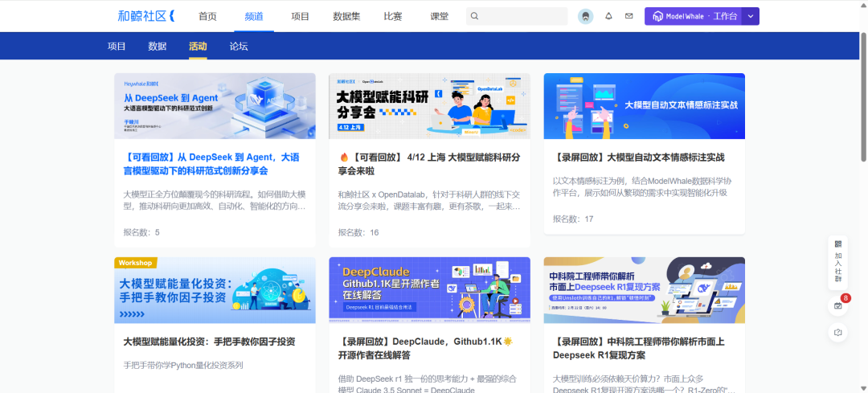Click 报名数：5 text
868x393 pixels.
coord(141,232)
